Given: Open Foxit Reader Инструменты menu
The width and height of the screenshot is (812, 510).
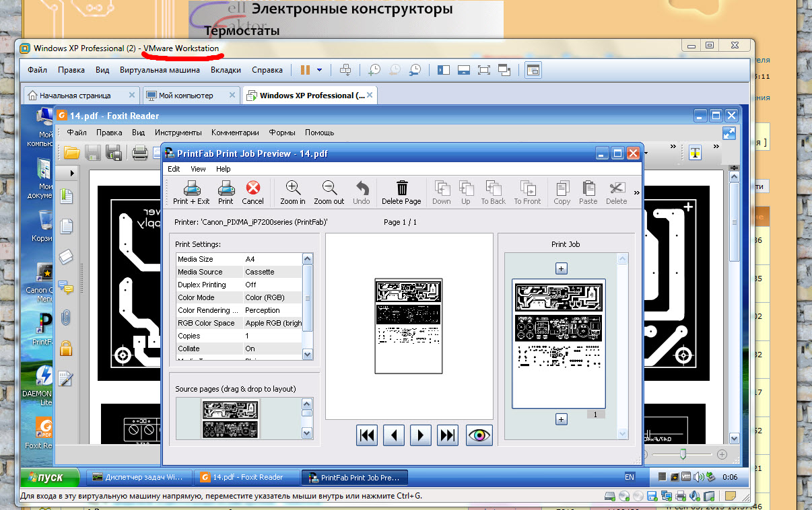Looking at the screenshot, I should point(178,133).
